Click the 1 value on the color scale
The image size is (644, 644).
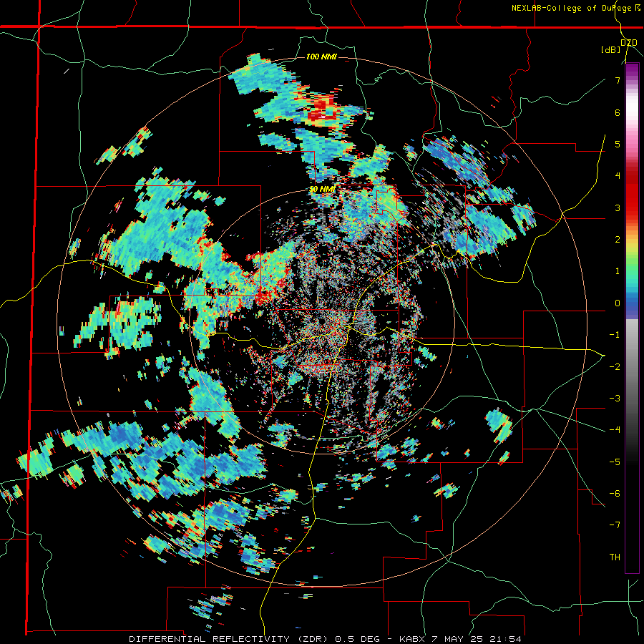(618, 271)
